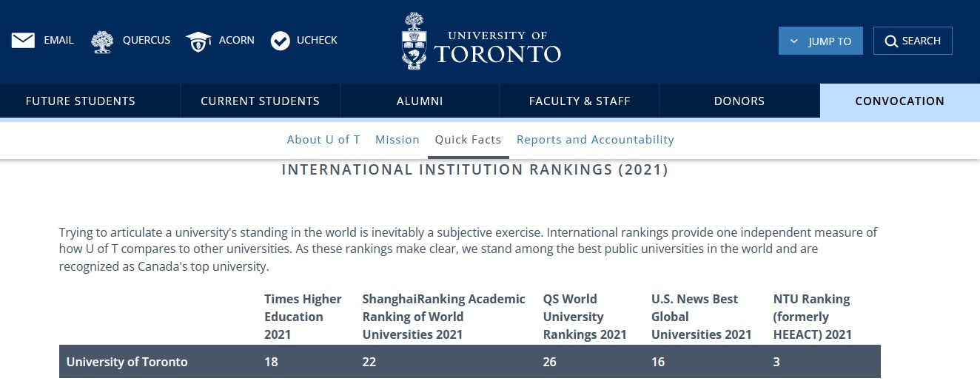Viewport: 980px width, 381px height.
Task: Click the search magnifier icon
Action: click(x=891, y=41)
